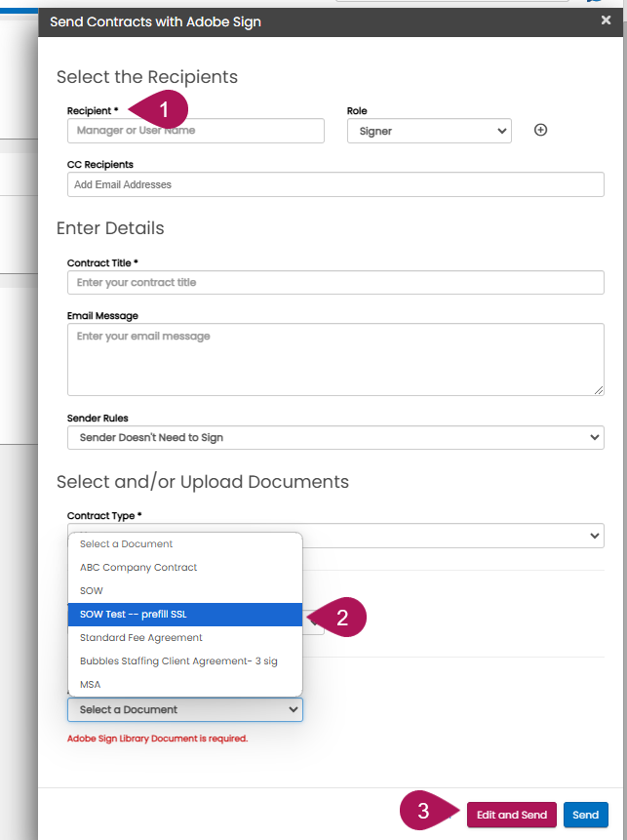Viewport: 627px width, 840px height.
Task: Choose Standard Fee Agreement option
Action: point(185,638)
